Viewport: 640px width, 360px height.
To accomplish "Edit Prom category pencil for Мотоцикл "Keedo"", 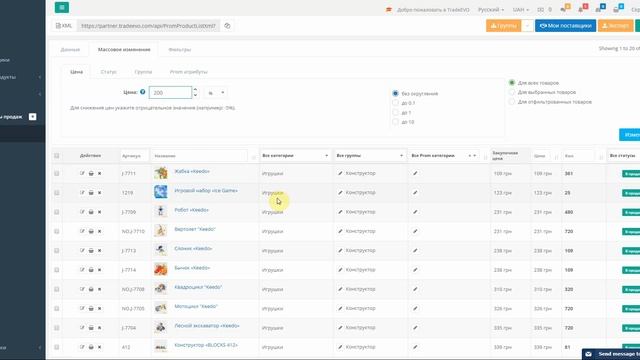I will click(x=415, y=309).
